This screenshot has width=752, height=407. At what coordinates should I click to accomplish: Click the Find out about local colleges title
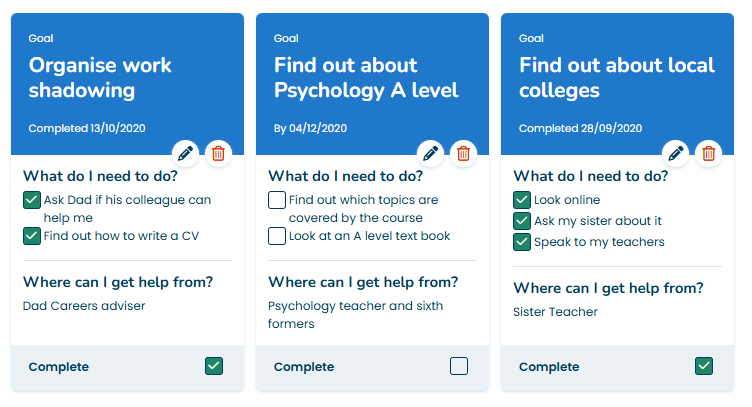point(617,78)
